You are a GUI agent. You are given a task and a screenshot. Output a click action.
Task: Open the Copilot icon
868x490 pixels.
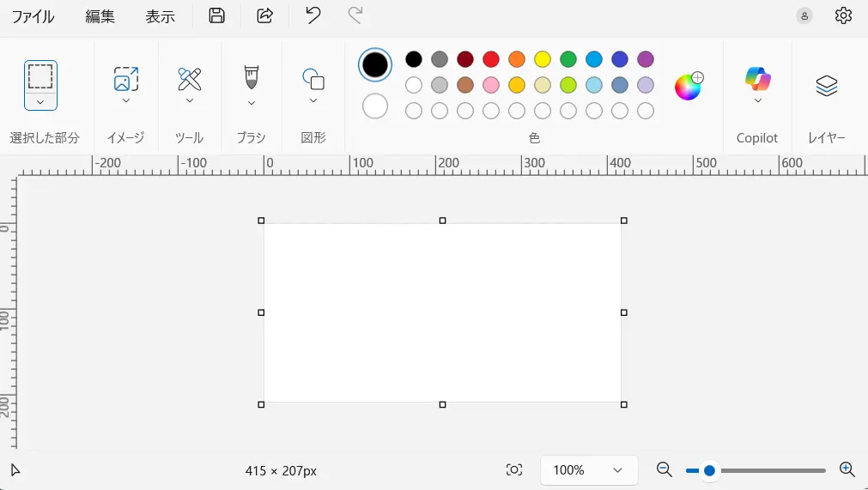coord(758,79)
